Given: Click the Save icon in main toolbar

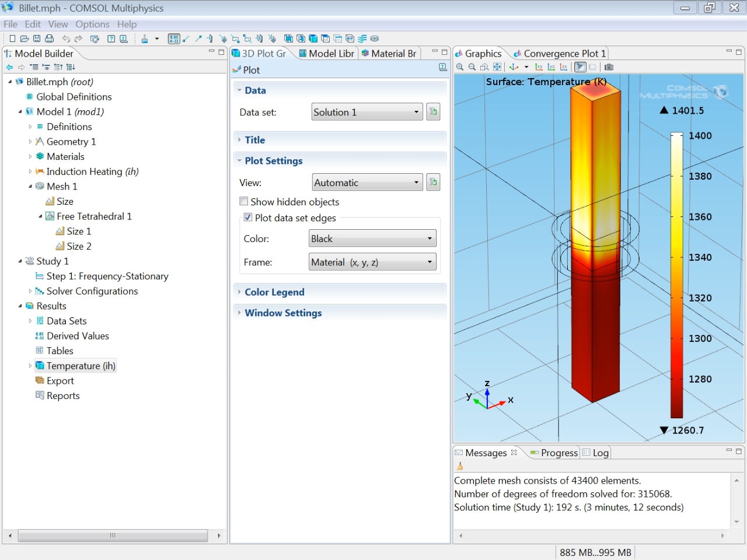Looking at the screenshot, I should pyautogui.click(x=37, y=38).
